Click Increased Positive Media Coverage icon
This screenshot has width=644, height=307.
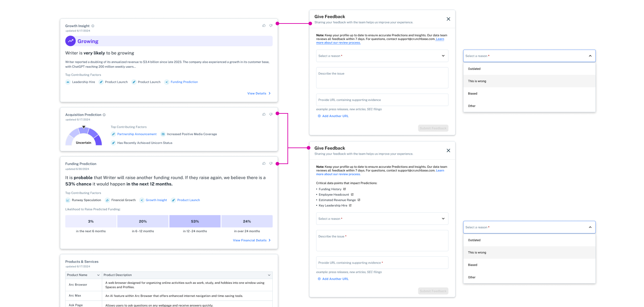163,134
